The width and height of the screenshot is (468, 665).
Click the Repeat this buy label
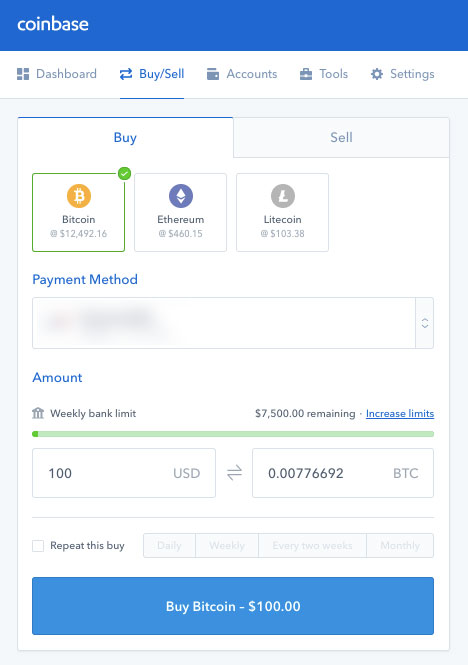pos(87,546)
